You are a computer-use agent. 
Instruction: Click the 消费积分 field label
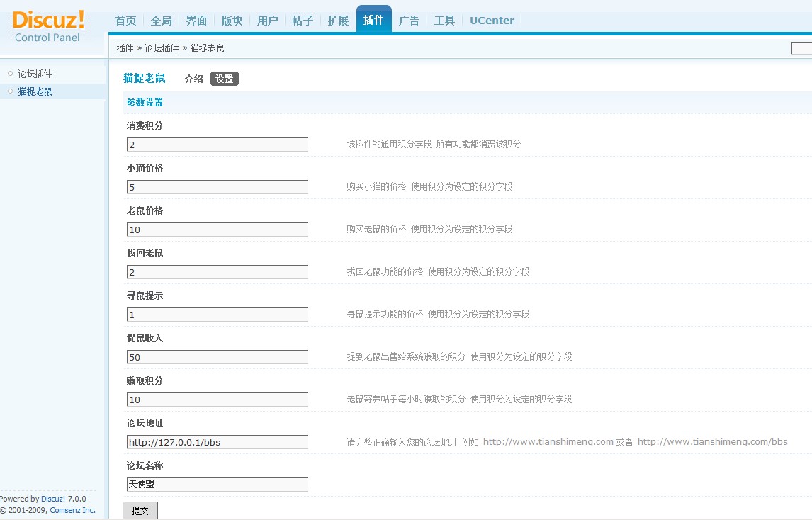pos(145,125)
